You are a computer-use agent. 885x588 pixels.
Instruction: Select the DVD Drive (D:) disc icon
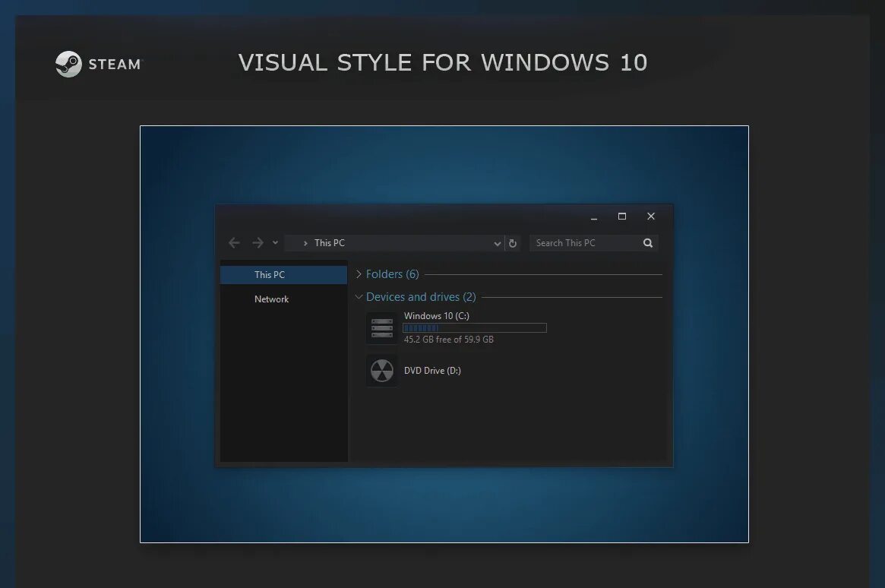click(382, 371)
